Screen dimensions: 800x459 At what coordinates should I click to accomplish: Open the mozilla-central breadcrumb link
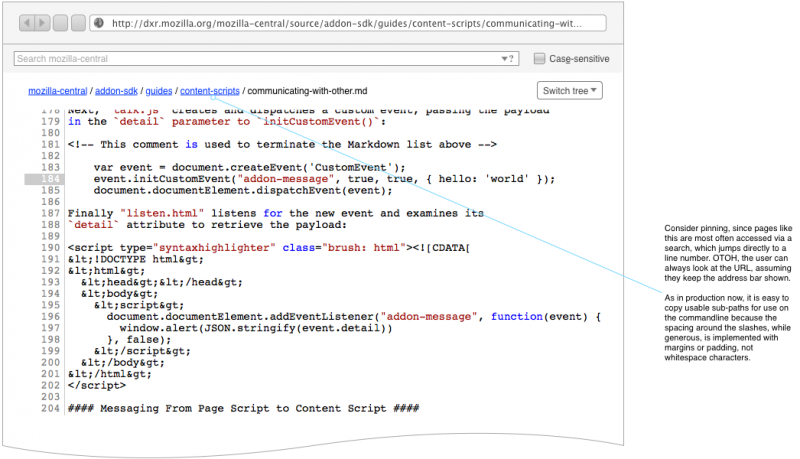58,91
